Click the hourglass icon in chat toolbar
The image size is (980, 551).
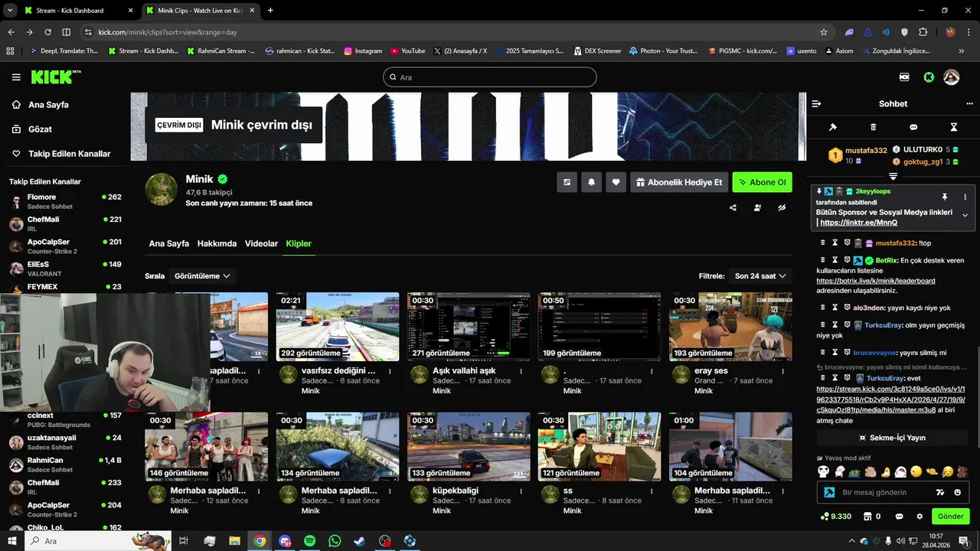click(x=953, y=127)
